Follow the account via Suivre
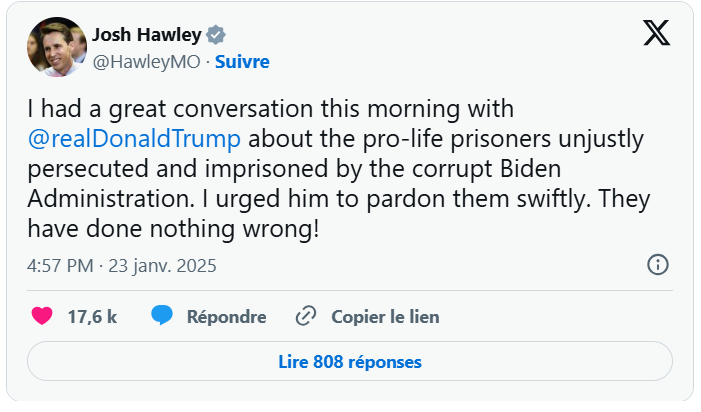Image resolution: width=701 pixels, height=412 pixels. 242,61
